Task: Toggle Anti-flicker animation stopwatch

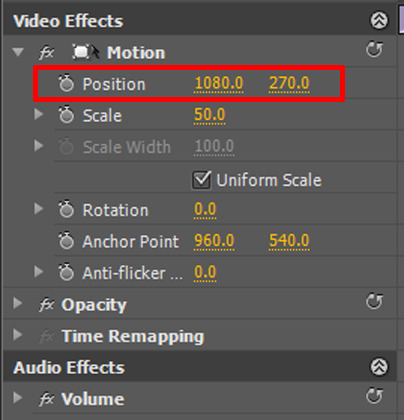Action: pos(66,272)
